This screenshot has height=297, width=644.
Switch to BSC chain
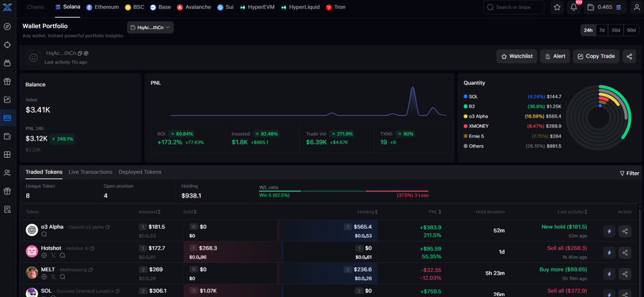134,7
